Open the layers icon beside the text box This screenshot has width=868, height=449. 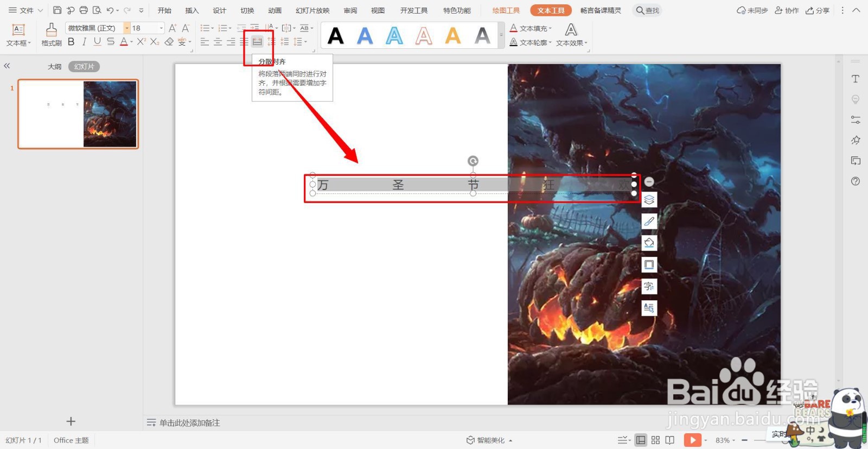pos(649,200)
